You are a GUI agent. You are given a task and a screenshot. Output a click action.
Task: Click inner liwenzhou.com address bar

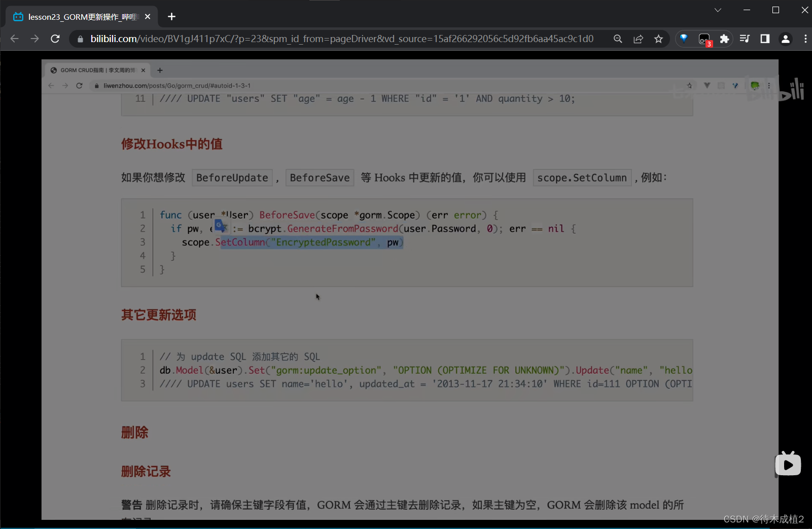click(177, 86)
